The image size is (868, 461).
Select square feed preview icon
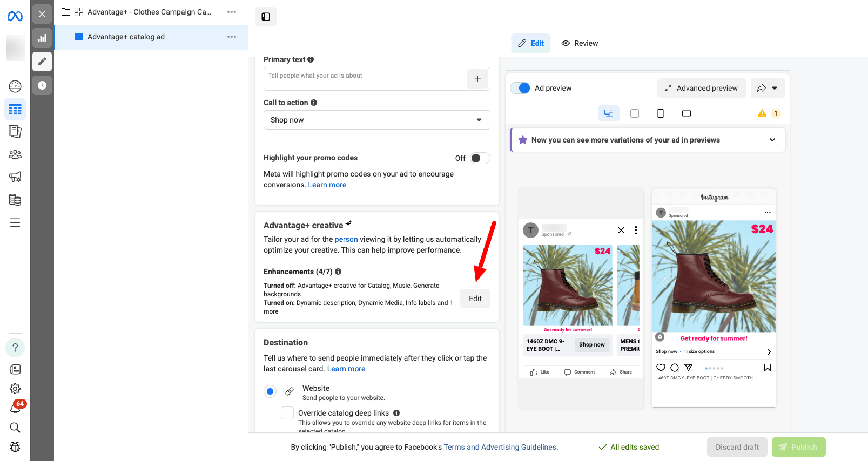635,113
